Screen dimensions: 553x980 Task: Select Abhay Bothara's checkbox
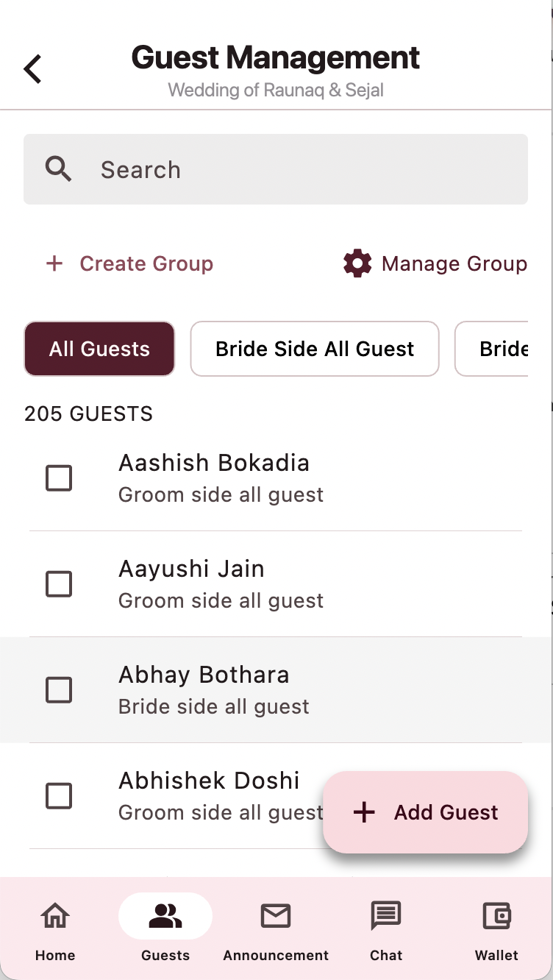[x=59, y=690]
